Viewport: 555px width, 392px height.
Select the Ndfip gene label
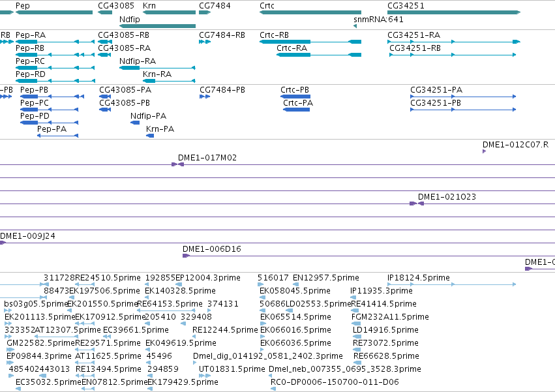coord(130,20)
